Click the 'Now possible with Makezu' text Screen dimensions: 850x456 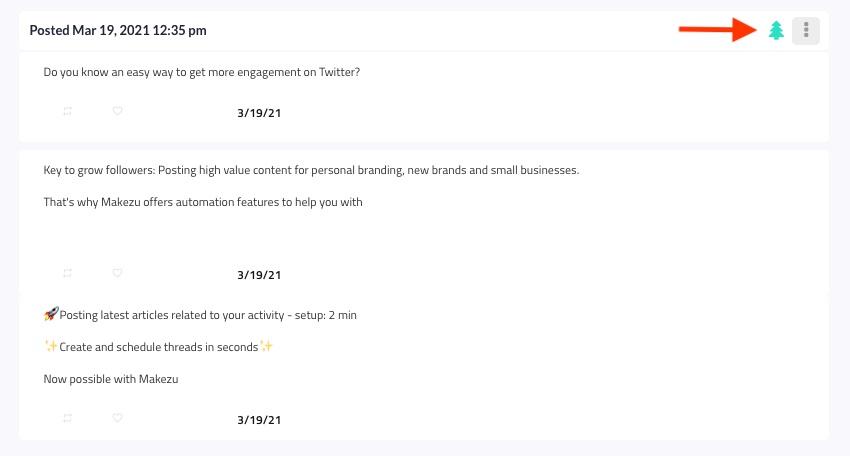click(x=111, y=379)
